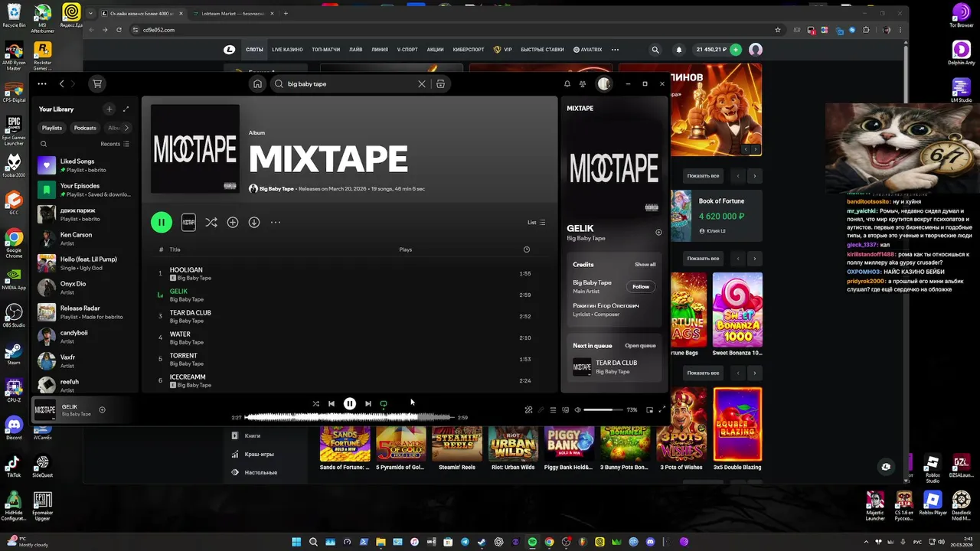Select the Podcasts filter chip
This screenshot has height=551, width=980.
pyautogui.click(x=85, y=128)
